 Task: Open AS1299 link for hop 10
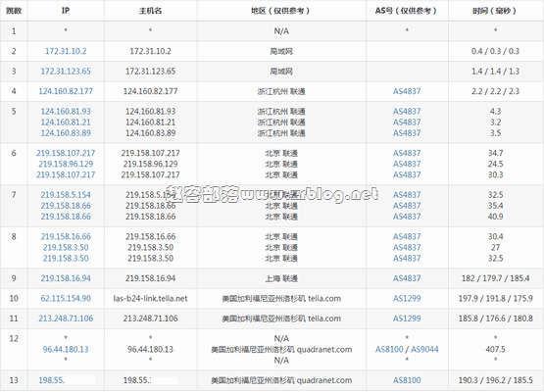407,299
